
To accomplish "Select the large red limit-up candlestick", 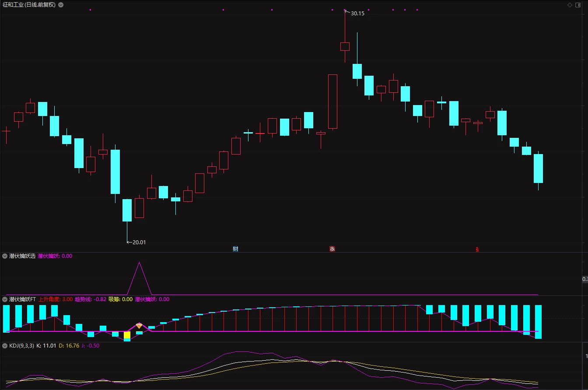I will (x=333, y=102).
